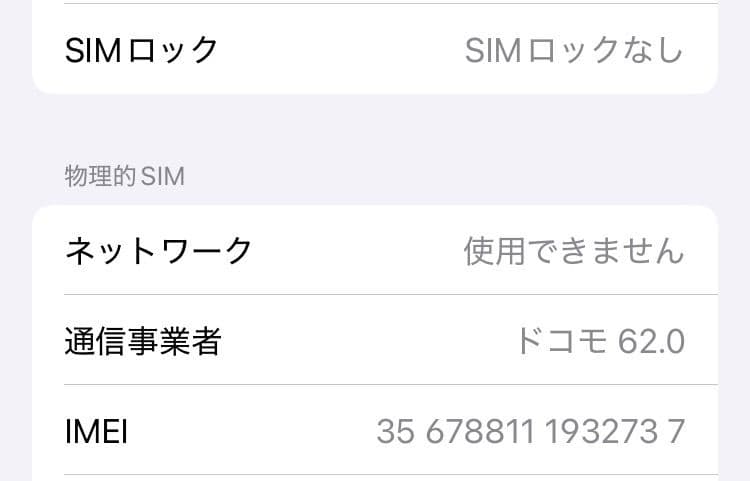750x481 pixels.
Task: Select the SIMロックなし status value
Action: click(x=574, y=49)
